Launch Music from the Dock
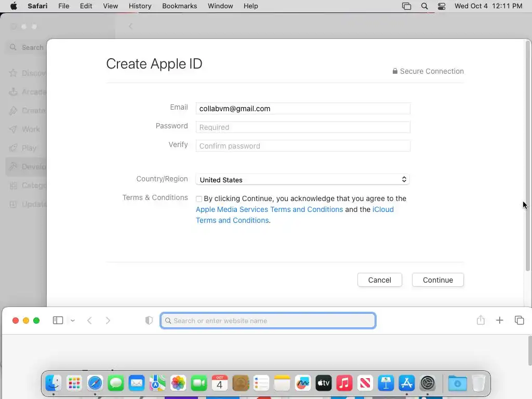This screenshot has width=532, height=399. [344, 383]
